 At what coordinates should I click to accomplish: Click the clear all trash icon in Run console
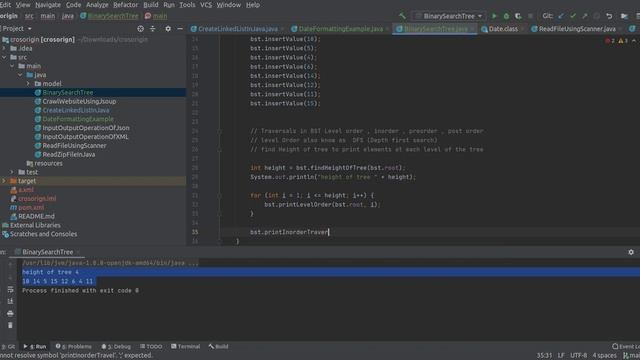(x=10, y=325)
